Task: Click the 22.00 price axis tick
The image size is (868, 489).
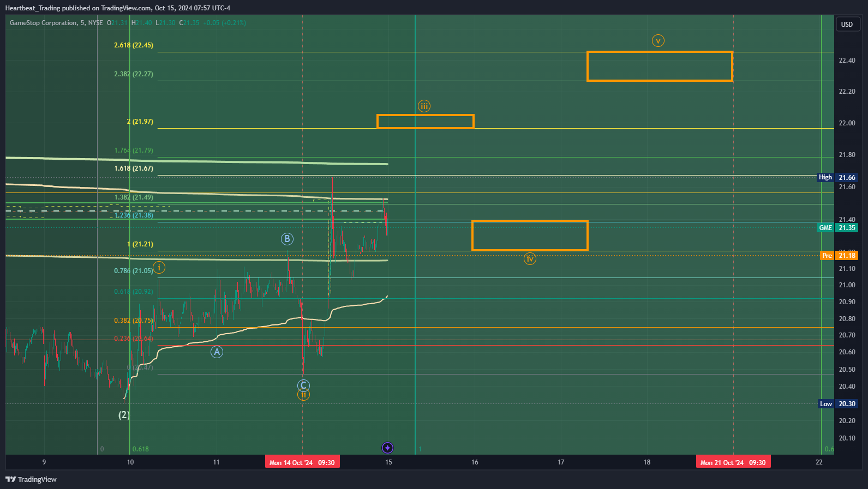Action: pos(847,123)
